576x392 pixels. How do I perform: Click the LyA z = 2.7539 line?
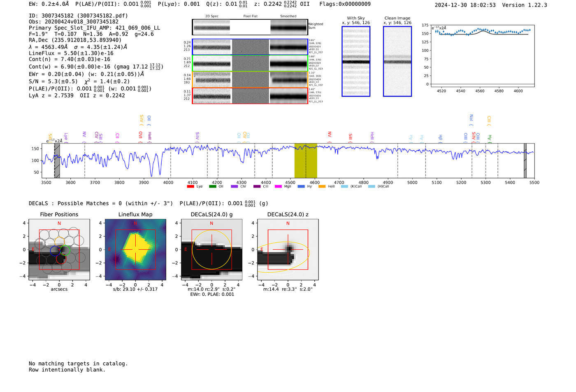77,95
